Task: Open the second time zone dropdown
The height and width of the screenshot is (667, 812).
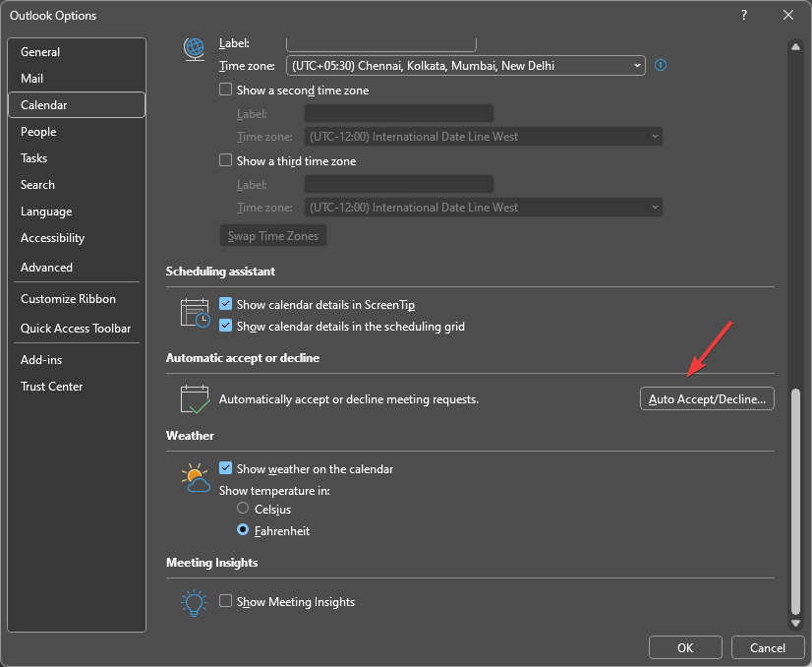Action: (x=483, y=137)
